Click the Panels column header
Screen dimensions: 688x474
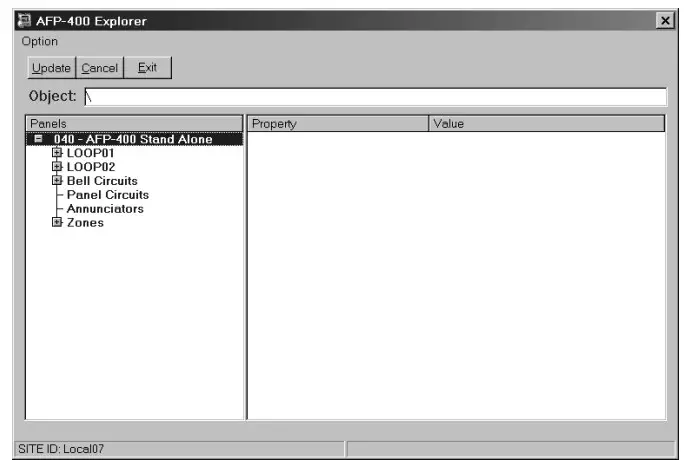point(134,124)
